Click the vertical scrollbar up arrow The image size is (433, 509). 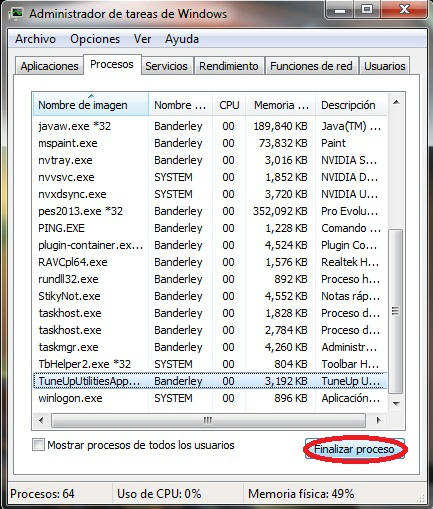coord(396,102)
